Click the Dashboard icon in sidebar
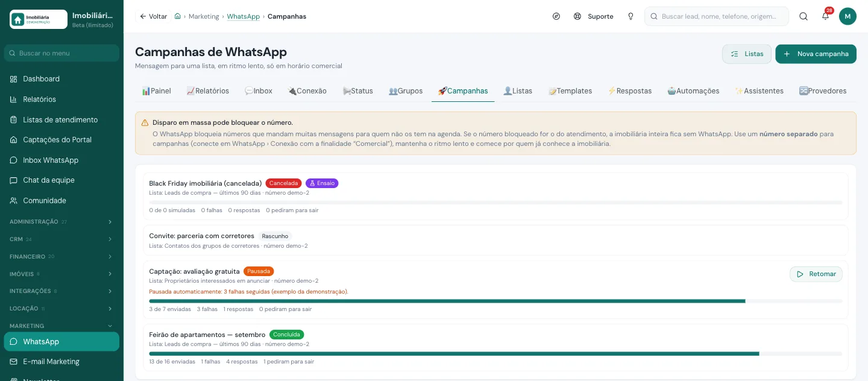 tap(14, 79)
